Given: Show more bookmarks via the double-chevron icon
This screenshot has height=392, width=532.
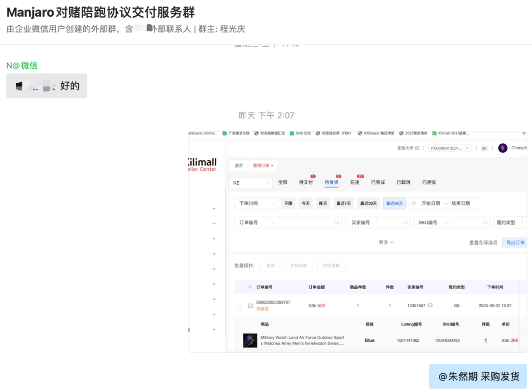Looking at the screenshot, I should tap(524, 133).
